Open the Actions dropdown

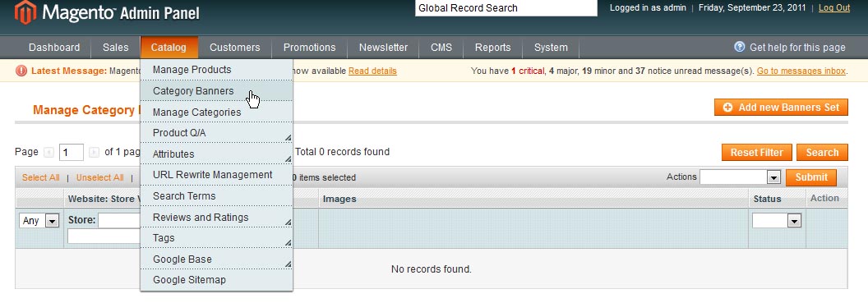740,177
